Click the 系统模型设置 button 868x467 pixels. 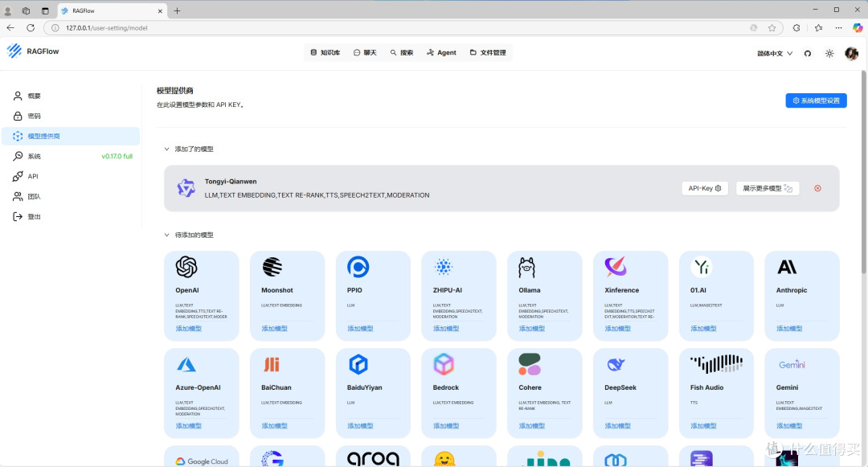(x=816, y=100)
